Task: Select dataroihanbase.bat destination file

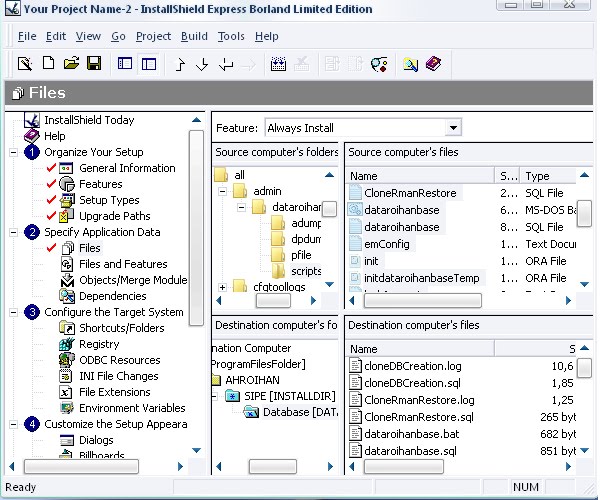Action: [x=412, y=434]
